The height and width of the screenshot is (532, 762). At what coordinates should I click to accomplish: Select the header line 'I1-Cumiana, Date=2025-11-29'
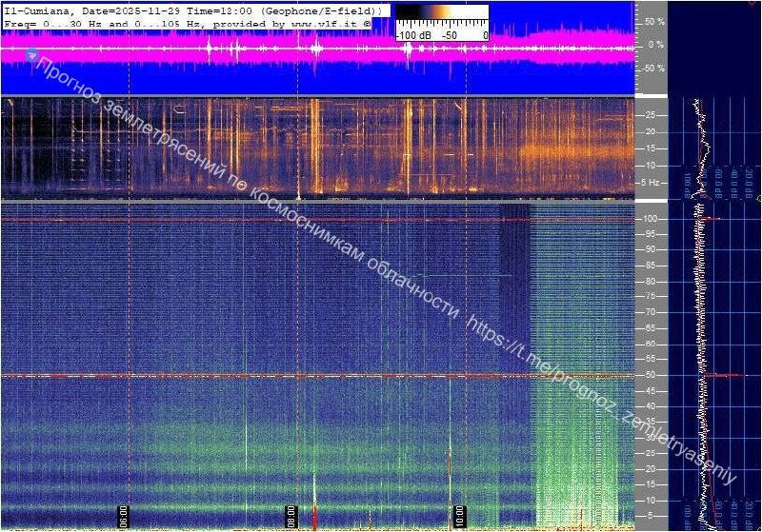point(91,10)
